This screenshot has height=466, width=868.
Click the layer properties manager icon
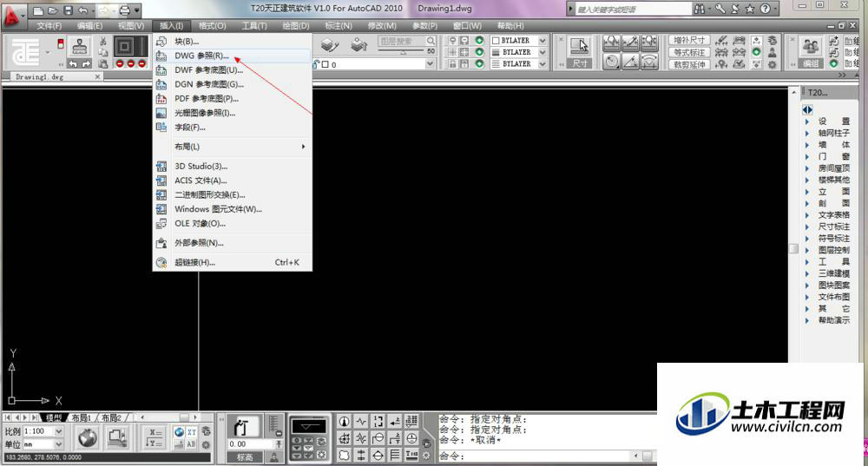click(329, 45)
